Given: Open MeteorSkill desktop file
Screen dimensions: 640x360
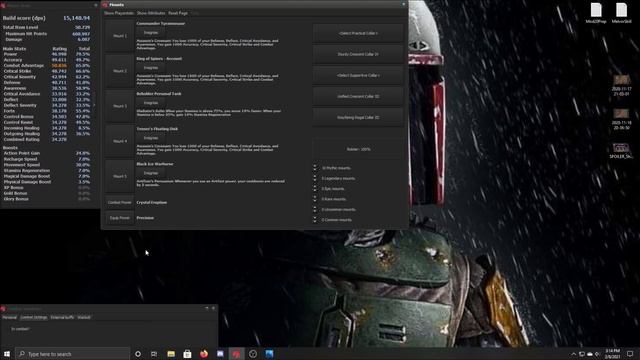Looking at the screenshot, I should [x=621, y=13].
